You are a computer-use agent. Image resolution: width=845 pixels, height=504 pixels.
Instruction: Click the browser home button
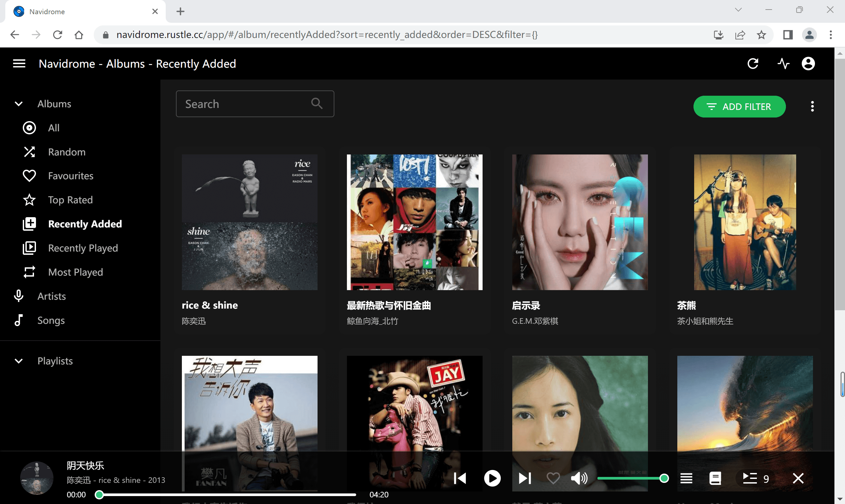pos(79,35)
